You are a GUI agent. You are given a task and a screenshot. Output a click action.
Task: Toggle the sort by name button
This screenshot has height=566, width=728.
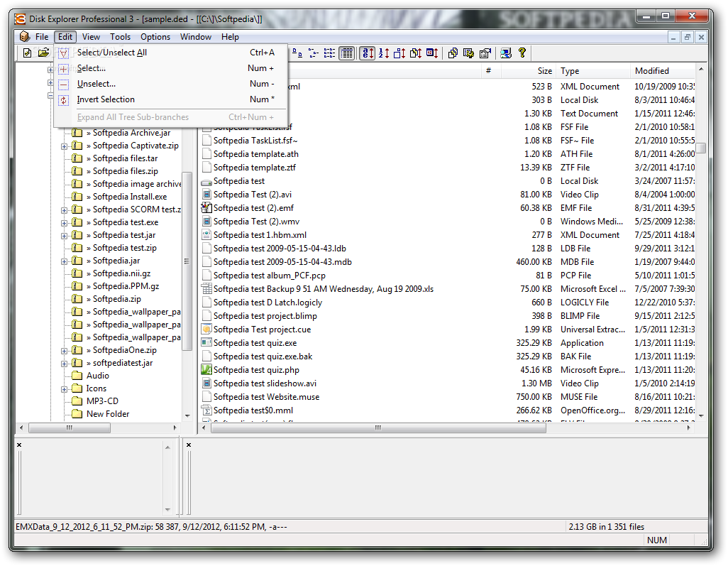click(368, 53)
